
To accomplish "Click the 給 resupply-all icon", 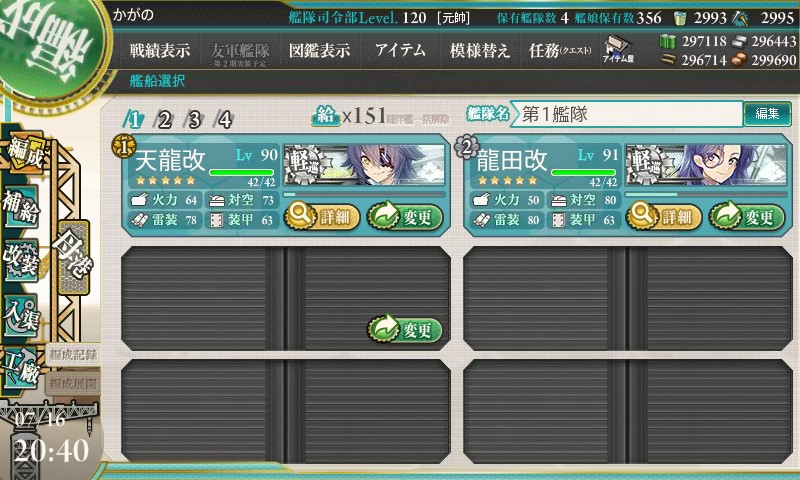I will point(326,116).
